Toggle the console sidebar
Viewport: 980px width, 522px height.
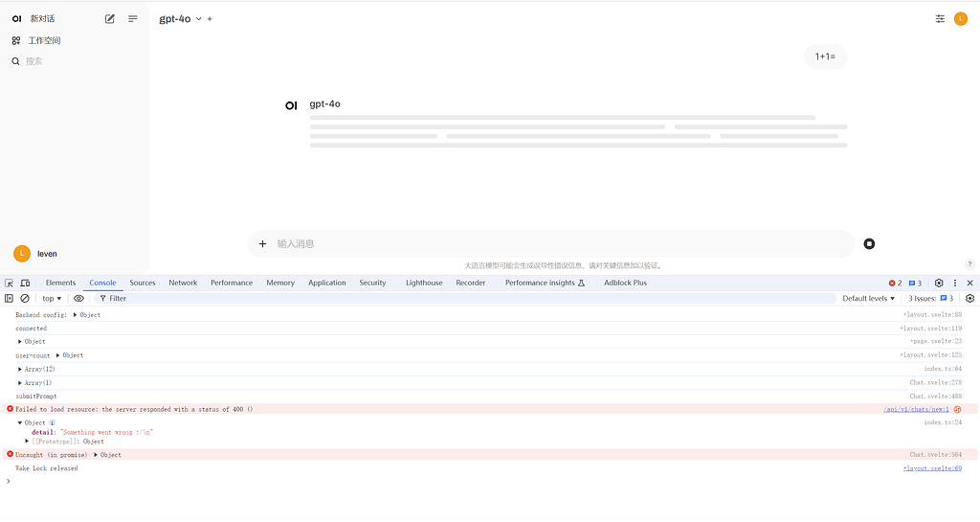[x=9, y=299]
